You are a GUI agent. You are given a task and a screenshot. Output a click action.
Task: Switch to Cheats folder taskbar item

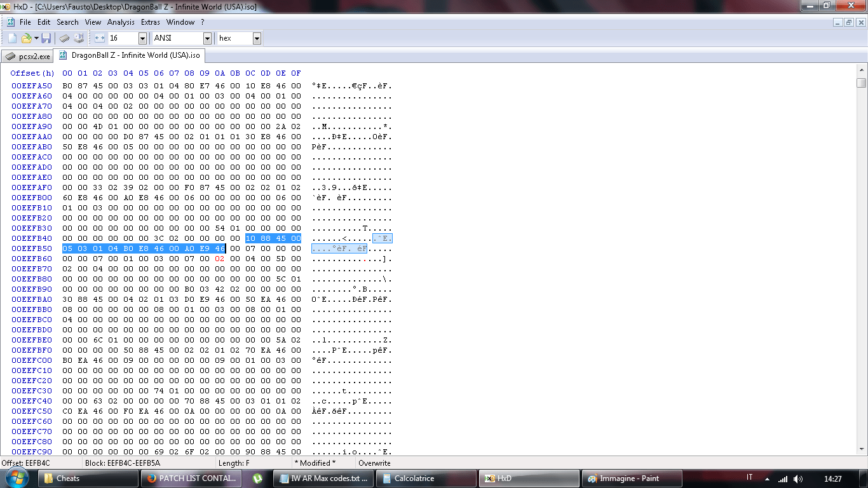point(88,478)
